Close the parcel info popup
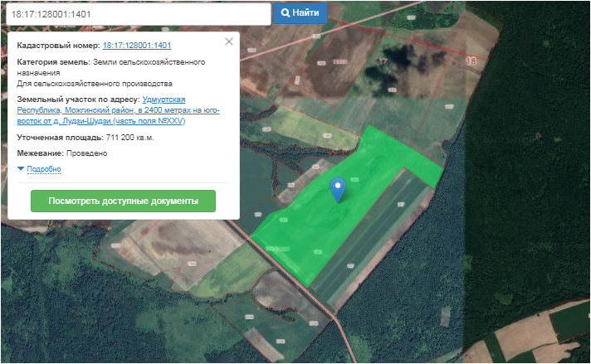This screenshot has width=591, height=364. tap(229, 41)
